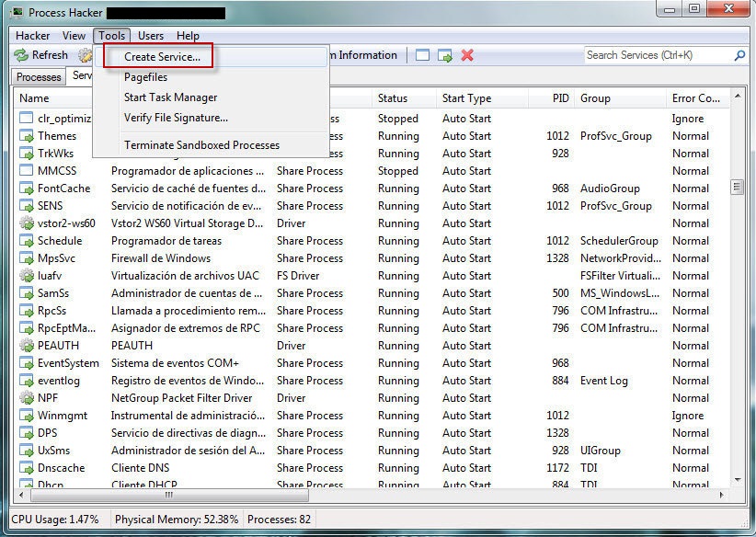
Task: Click the Search Services input field
Action: (x=659, y=55)
